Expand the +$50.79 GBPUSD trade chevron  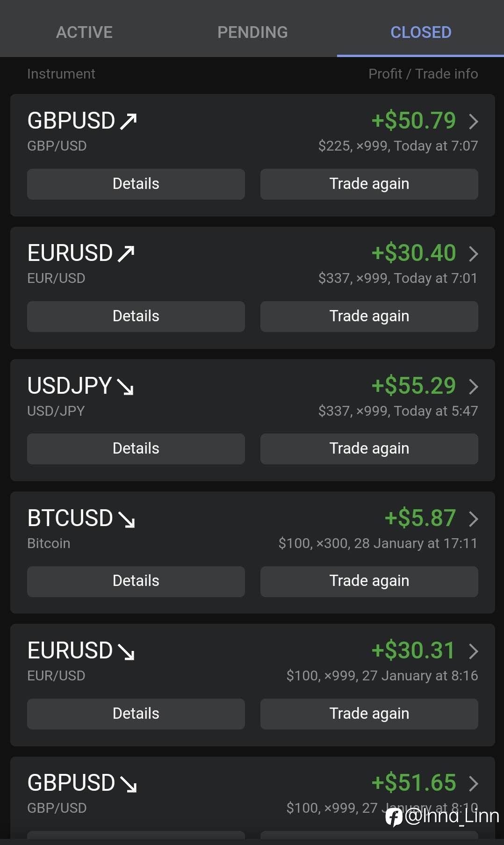[x=474, y=121]
